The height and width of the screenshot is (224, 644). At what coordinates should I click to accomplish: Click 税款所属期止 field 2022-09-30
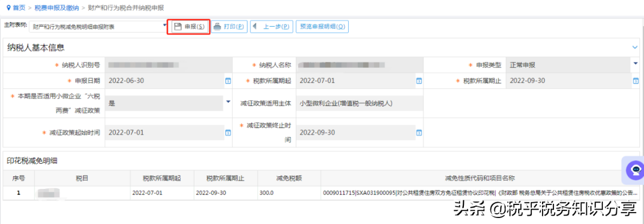point(568,80)
